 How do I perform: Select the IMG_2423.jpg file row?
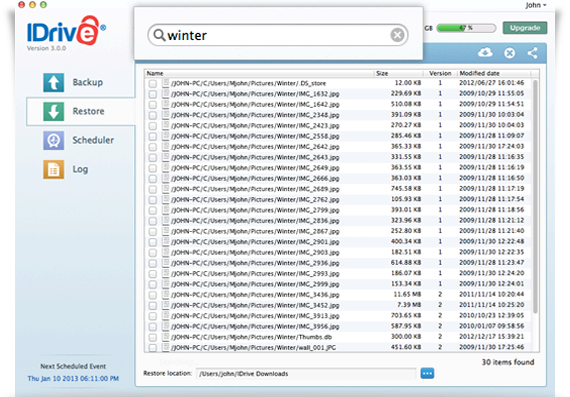tap(338, 126)
